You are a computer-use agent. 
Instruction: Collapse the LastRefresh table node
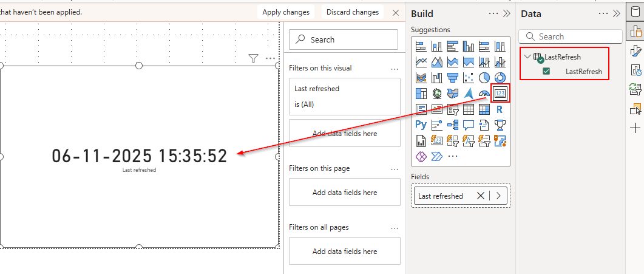pos(527,57)
